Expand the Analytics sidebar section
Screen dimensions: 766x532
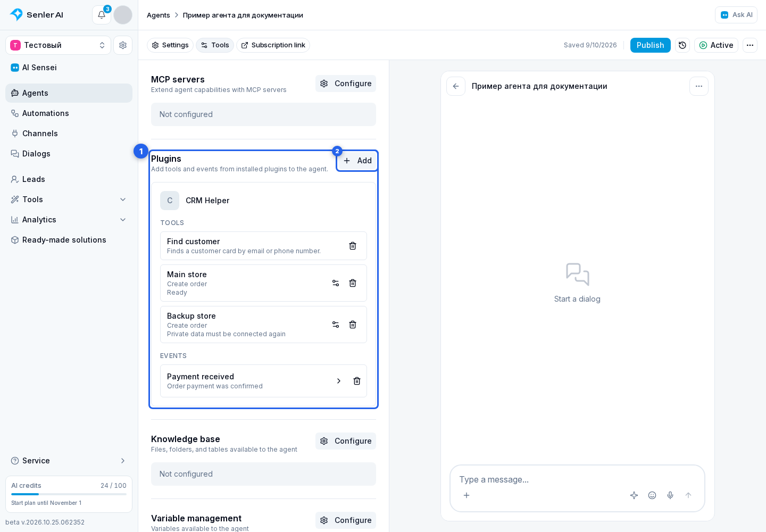tap(69, 220)
